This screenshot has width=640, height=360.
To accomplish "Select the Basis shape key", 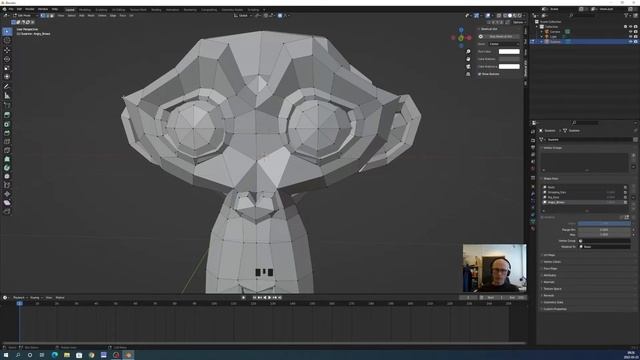I will pos(584,187).
